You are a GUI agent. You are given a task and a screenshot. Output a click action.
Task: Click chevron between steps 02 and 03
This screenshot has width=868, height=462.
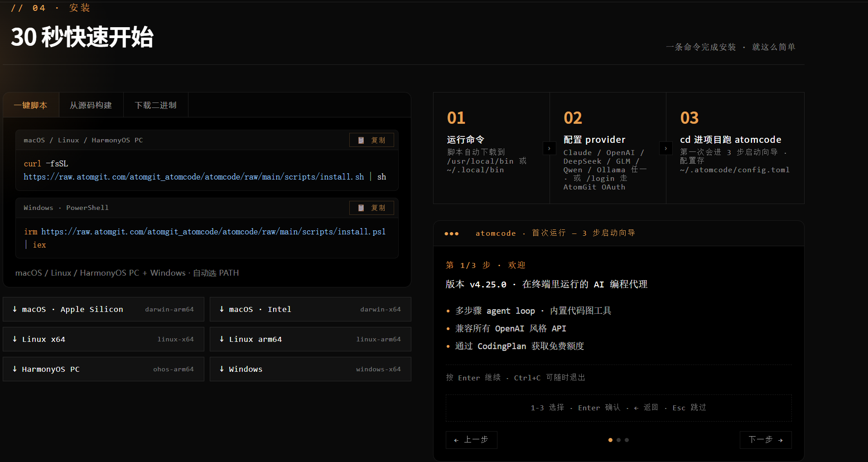pyautogui.click(x=665, y=148)
